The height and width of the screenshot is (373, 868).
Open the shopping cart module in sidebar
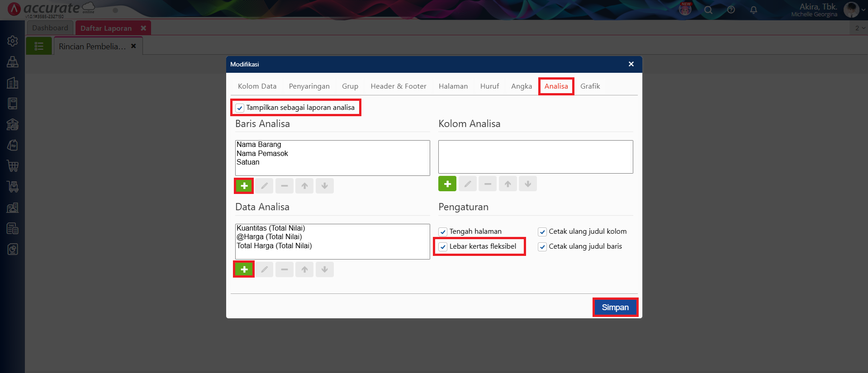pos(13,166)
